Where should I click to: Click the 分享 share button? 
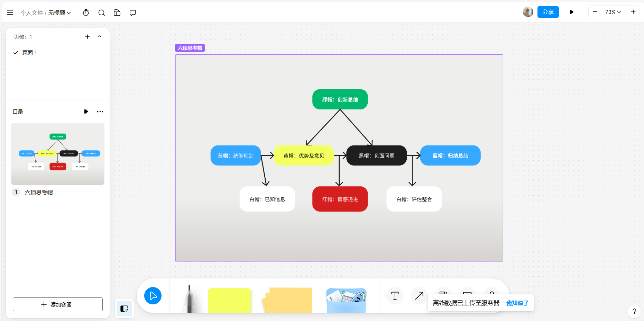coord(548,12)
